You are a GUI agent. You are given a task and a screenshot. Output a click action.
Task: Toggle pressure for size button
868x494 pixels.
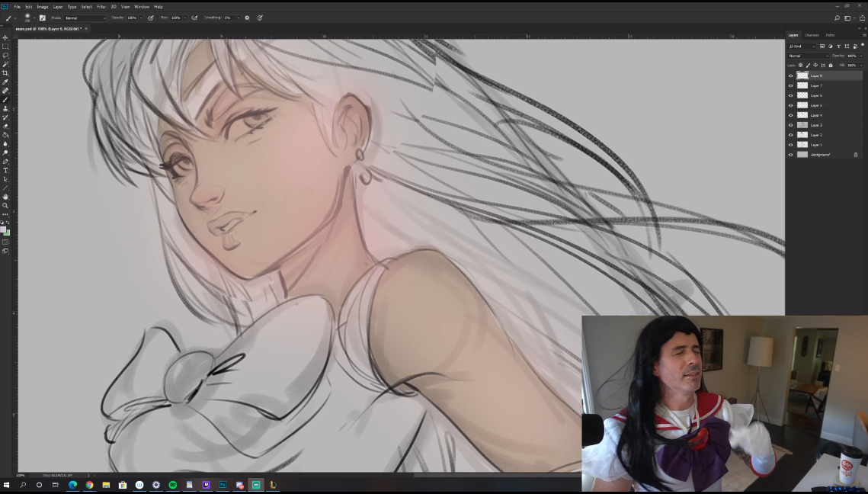pyautogui.click(x=260, y=18)
